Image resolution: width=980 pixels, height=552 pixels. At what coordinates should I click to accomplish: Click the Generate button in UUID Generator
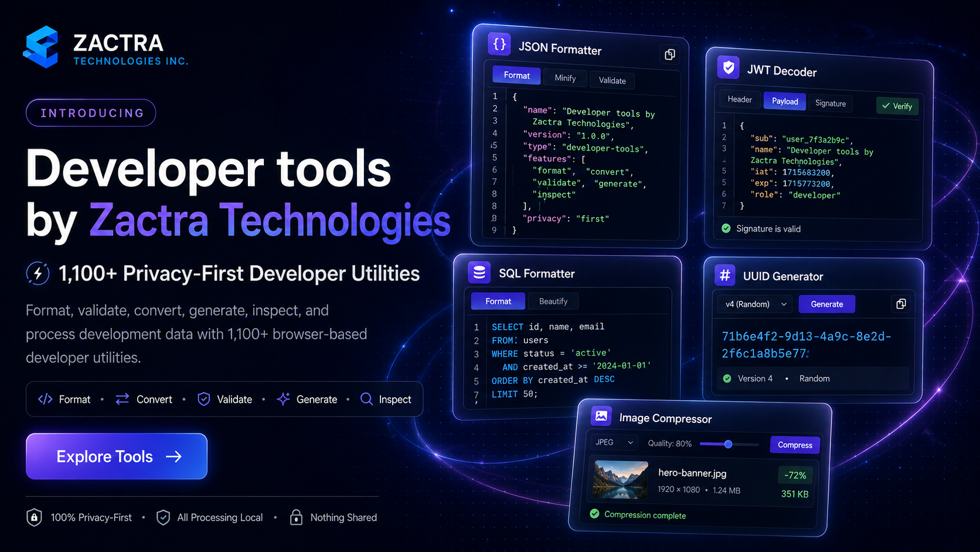[x=826, y=304]
